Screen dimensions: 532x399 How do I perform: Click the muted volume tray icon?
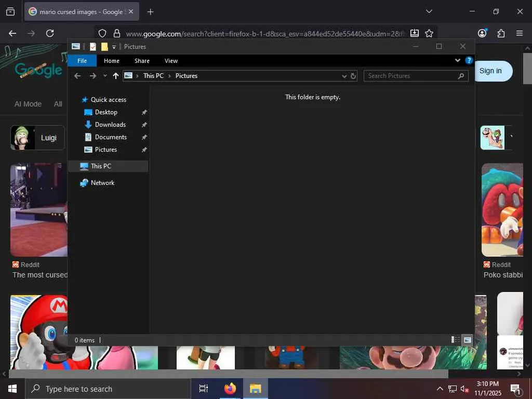click(464, 389)
